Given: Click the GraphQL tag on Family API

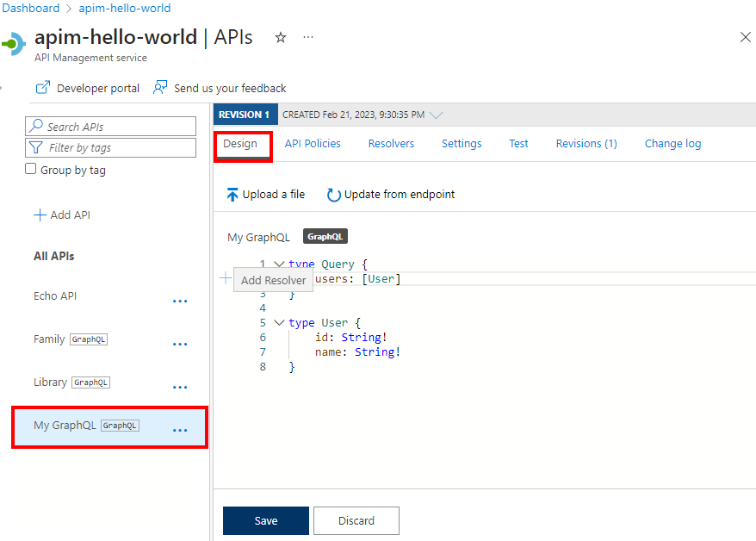Looking at the screenshot, I should [x=89, y=339].
